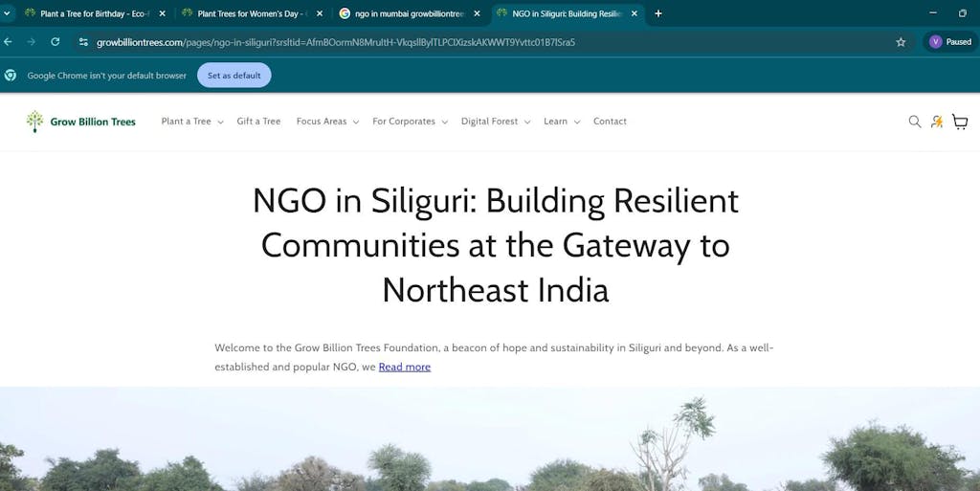980x491 pixels.
Task: Open the shopping cart icon
Action: coord(960,122)
